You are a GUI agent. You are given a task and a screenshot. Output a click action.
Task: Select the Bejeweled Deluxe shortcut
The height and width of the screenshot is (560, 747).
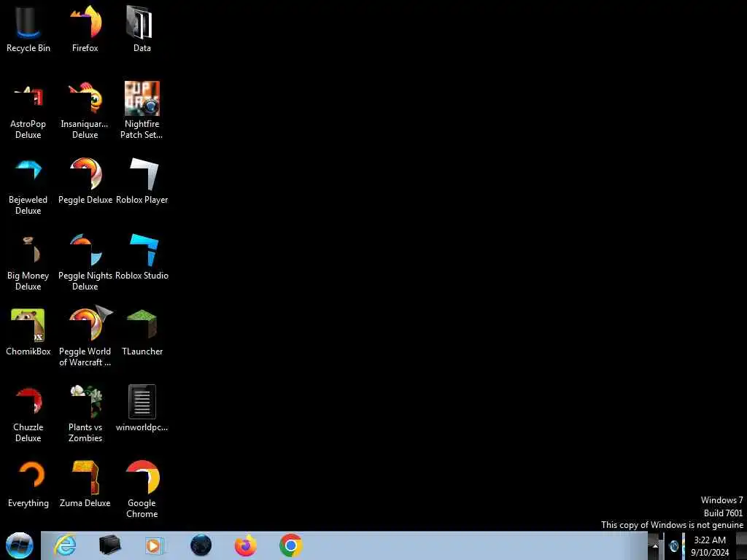pos(28,186)
